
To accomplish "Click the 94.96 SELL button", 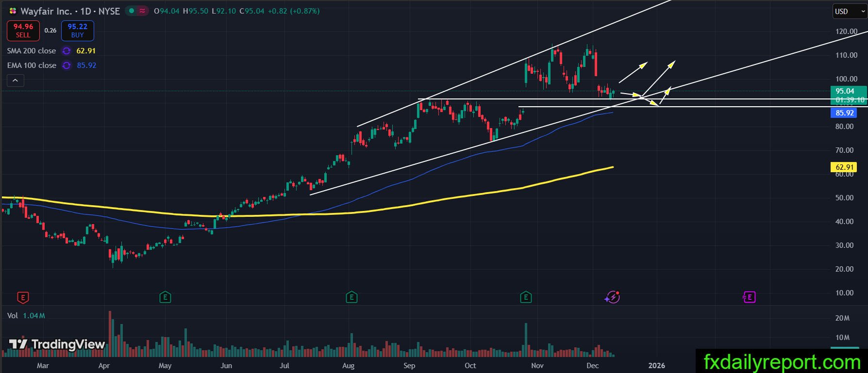I will point(23,31).
